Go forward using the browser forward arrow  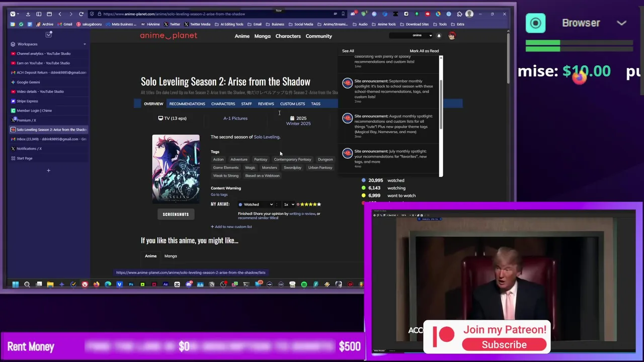[70, 14]
